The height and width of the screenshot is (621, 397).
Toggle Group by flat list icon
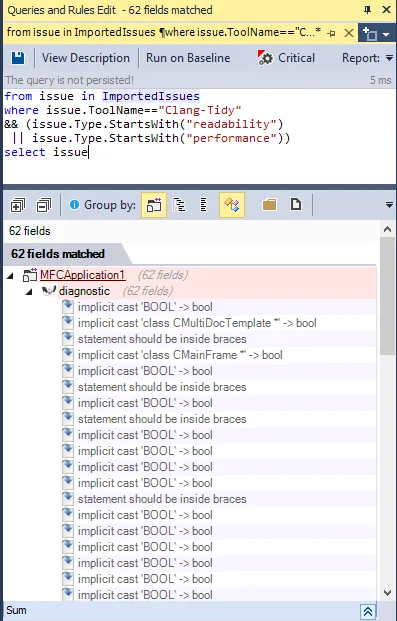pyautogui.click(x=204, y=205)
